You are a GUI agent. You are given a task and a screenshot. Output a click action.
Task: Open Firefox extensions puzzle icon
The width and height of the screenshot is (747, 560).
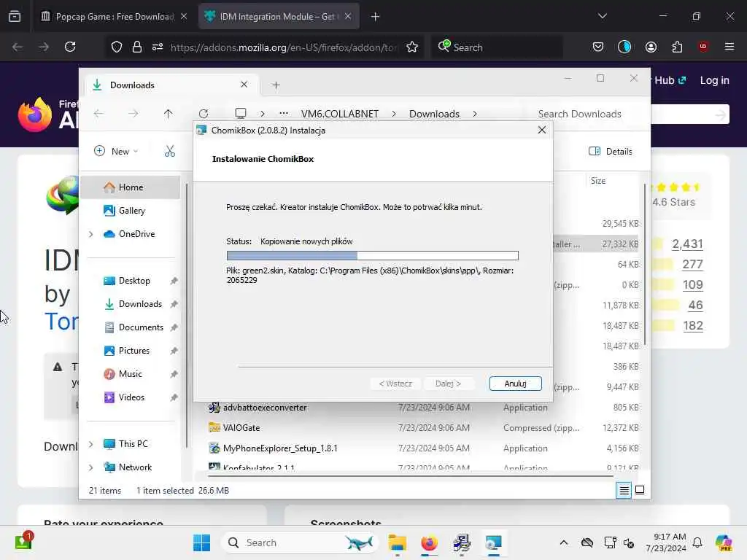tap(677, 47)
